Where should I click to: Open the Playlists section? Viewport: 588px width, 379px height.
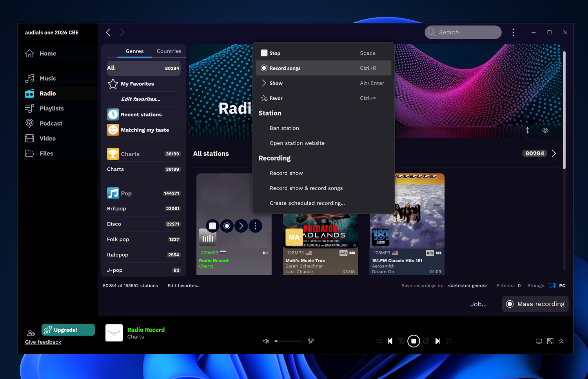tap(44, 108)
